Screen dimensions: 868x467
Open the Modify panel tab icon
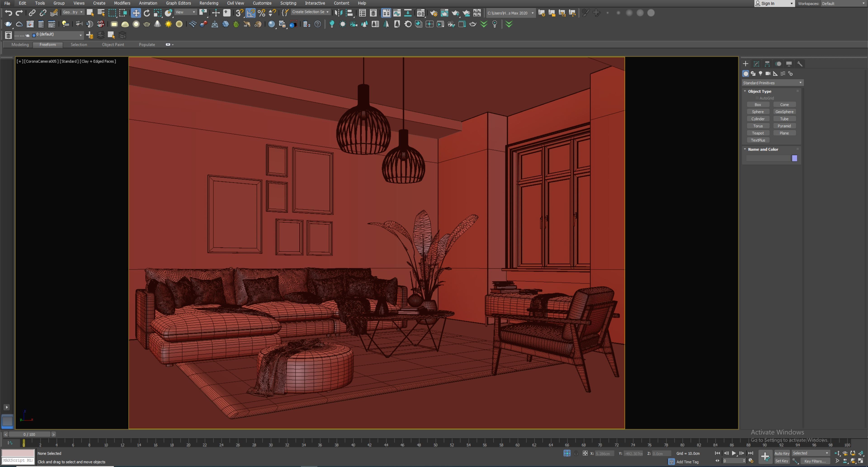(756, 64)
